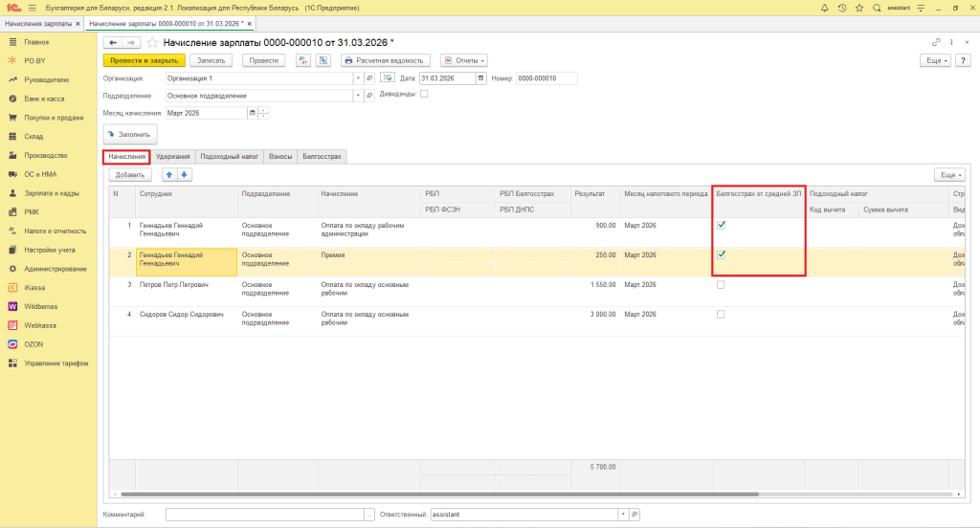Expand the Организация dropdown list
Viewport: 980px width, 528px height.
[x=358, y=78]
